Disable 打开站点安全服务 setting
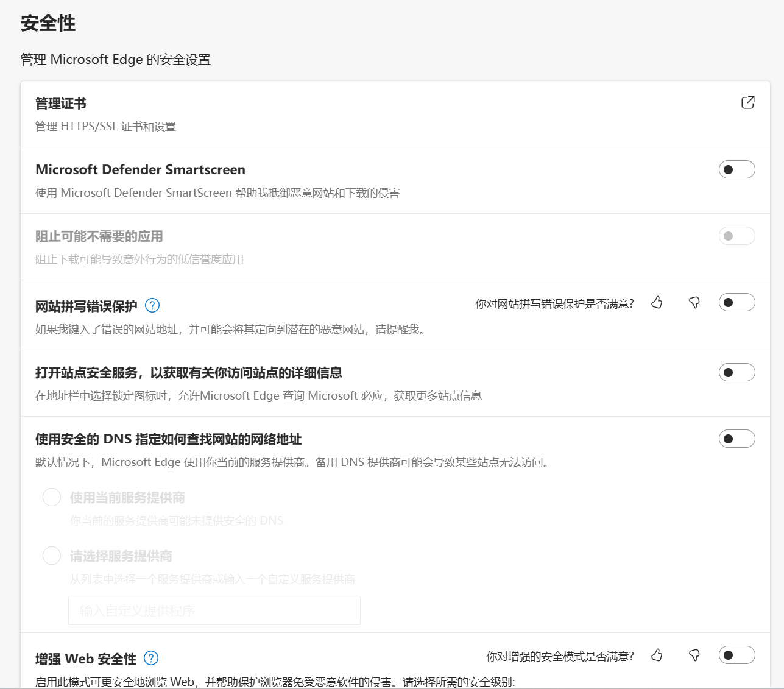 pos(736,372)
